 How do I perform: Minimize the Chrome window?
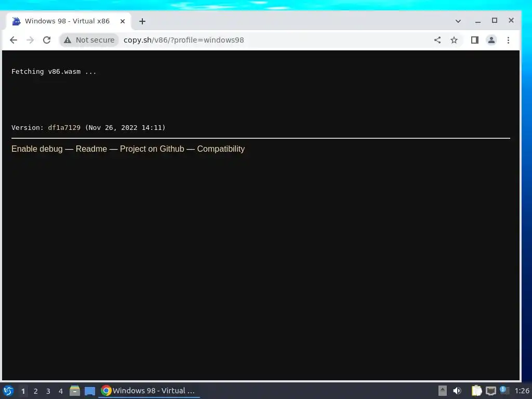pyautogui.click(x=478, y=21)
